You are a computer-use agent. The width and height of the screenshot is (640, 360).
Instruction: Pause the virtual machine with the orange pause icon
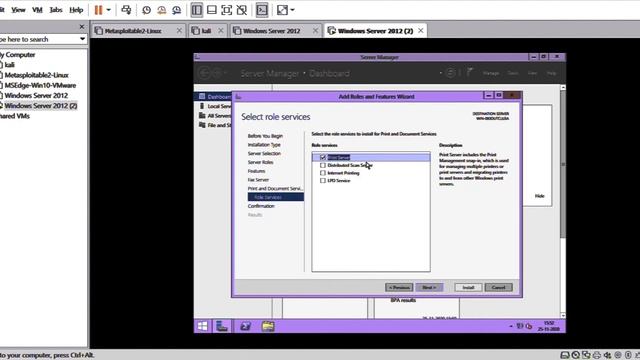pyautogui.click(x=98, y=10)
